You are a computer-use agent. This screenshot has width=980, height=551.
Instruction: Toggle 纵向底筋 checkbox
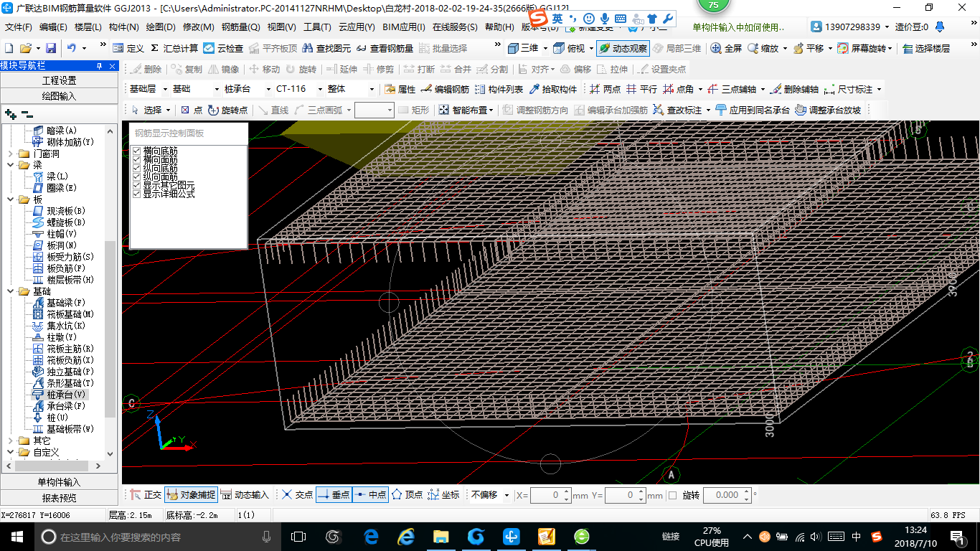click(136, 169)
